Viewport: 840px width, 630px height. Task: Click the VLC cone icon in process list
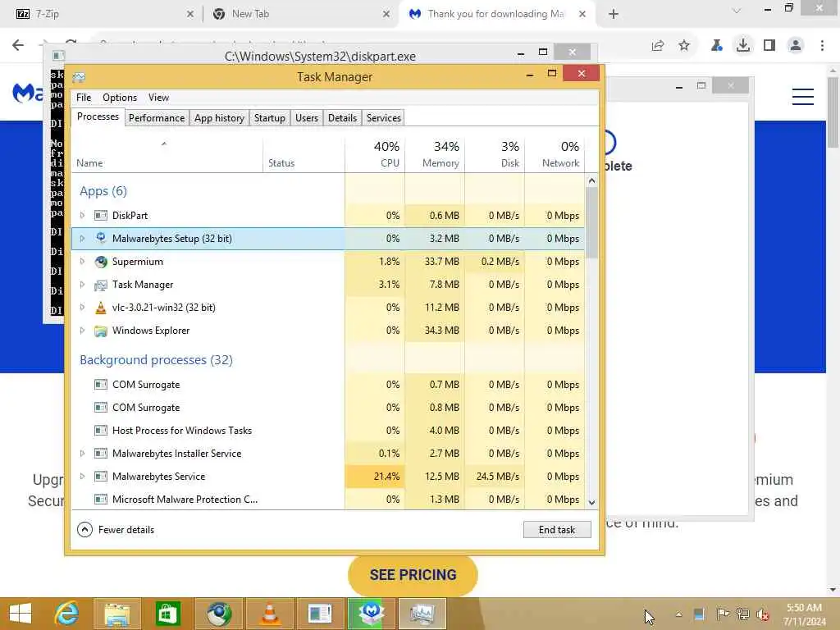(x=101, y=308)
